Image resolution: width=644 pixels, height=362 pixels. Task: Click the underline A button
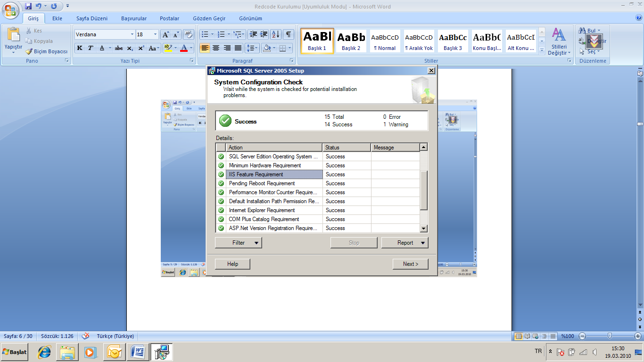click(102, 48)
